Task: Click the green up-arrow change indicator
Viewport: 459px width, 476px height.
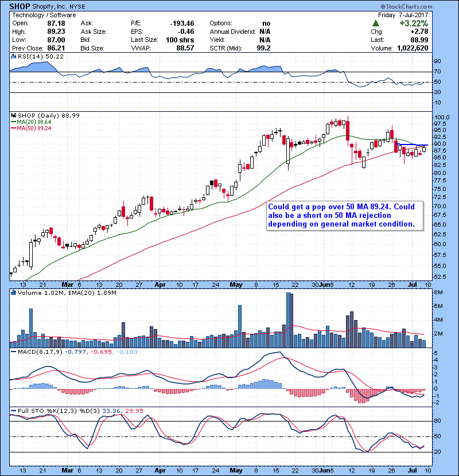Action: 375,24
